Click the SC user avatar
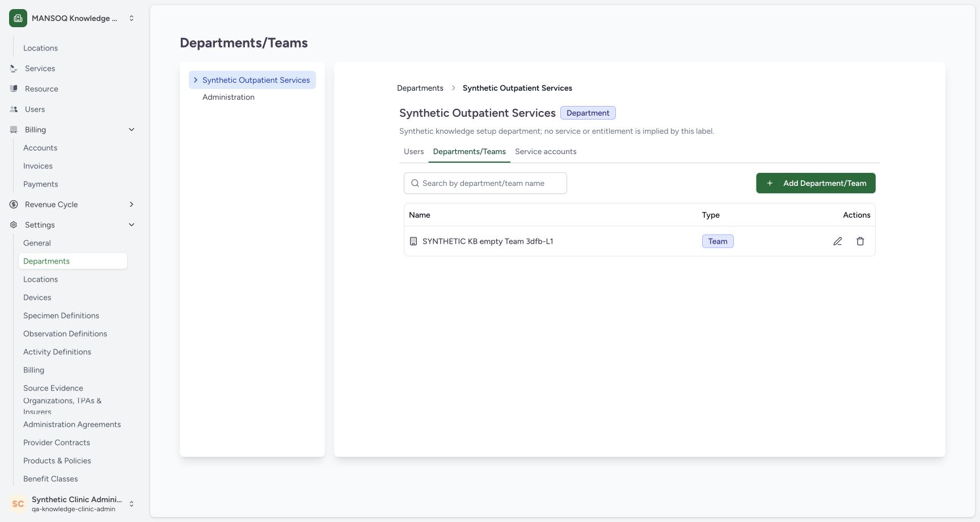This screenshot has height=522, width=980. pos(18,504)
